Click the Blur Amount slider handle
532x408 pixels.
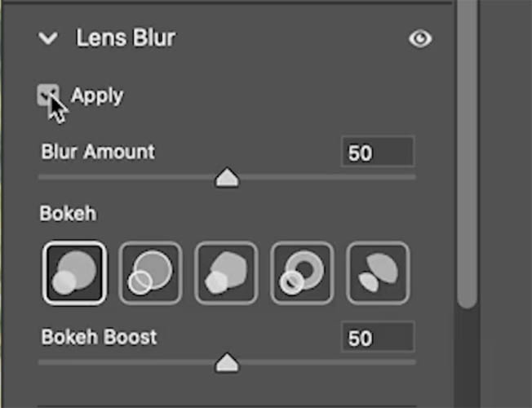coord(227,177)
